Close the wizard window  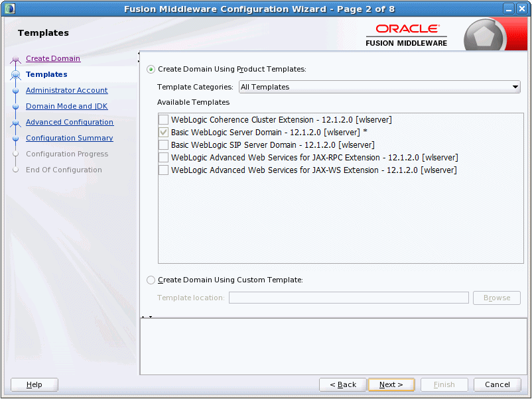point(521,9)
